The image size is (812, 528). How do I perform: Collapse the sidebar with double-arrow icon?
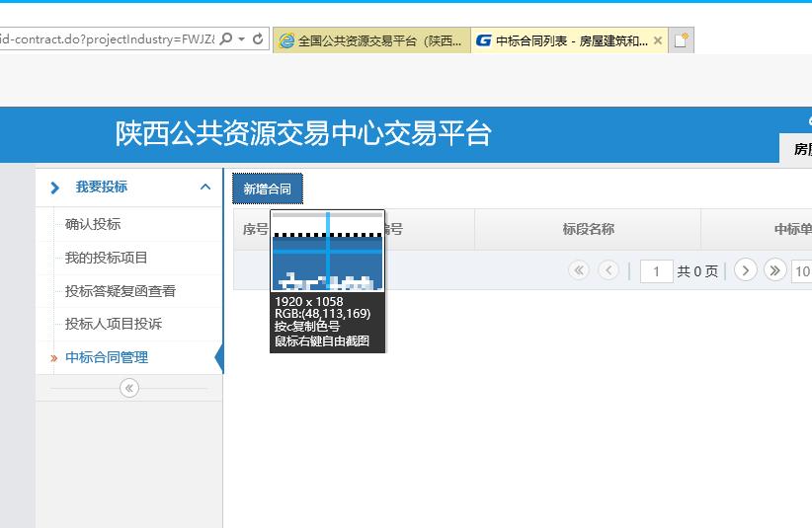(128, 389)
